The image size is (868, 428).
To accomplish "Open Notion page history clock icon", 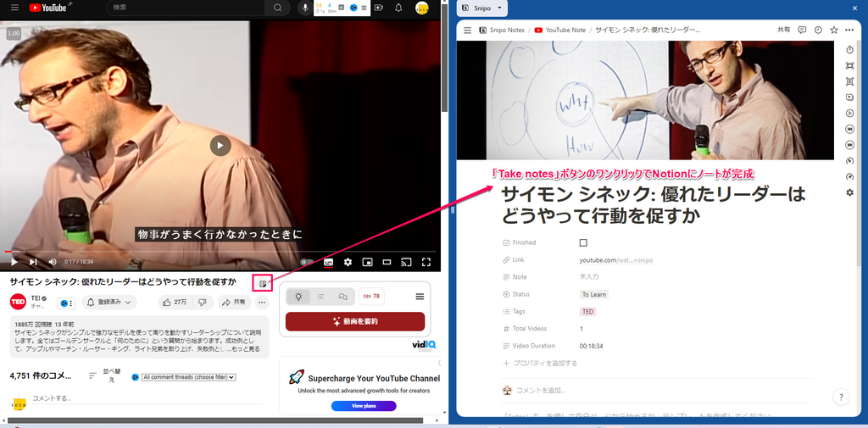I will click(818, 30).
